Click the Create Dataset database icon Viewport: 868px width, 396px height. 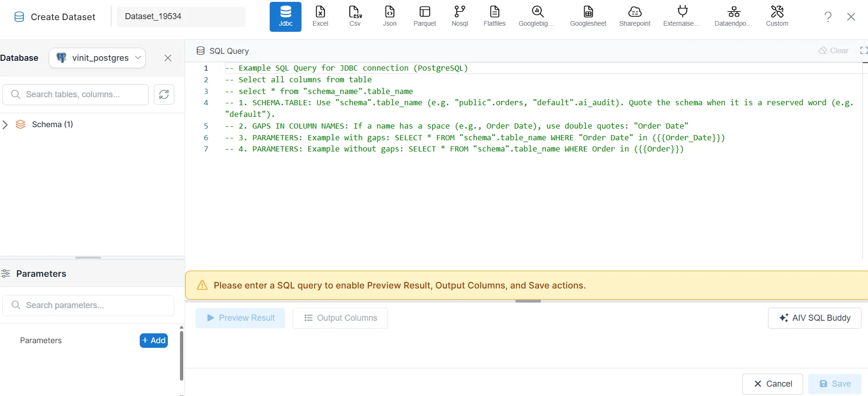click(19, 17)
